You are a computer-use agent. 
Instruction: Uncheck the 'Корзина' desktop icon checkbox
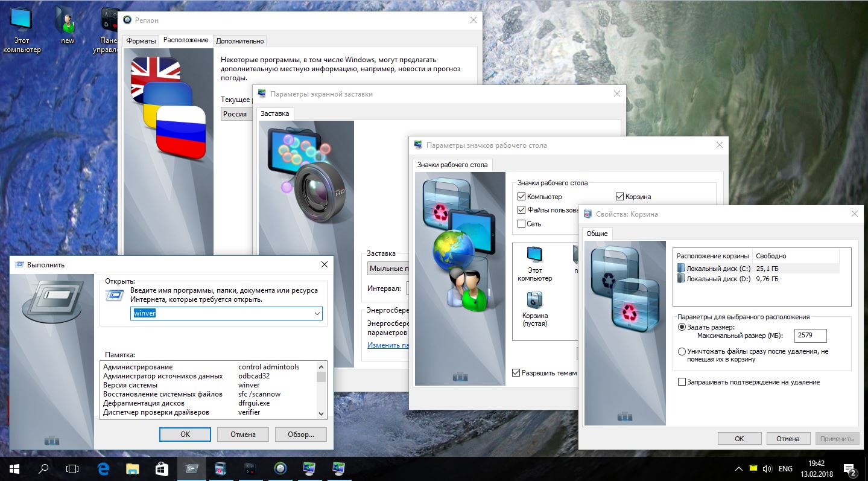point(619,196)
